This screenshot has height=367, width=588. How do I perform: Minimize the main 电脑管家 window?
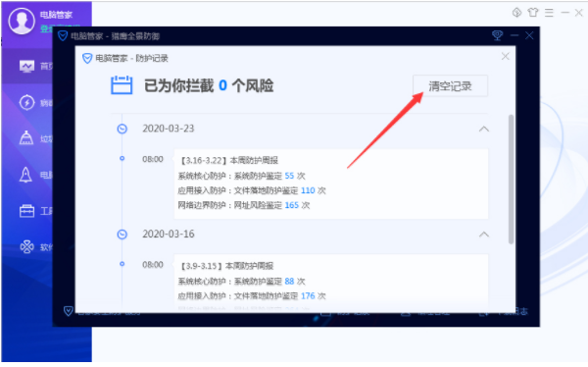coord(564,13)
